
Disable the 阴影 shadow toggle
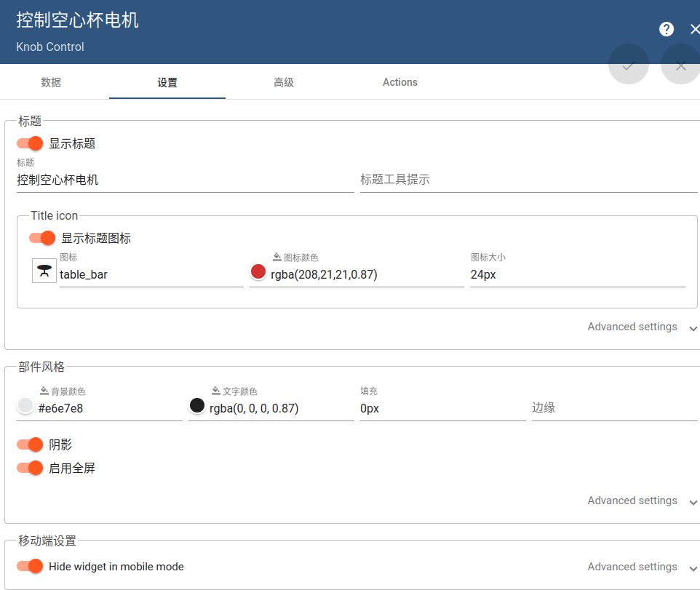tap(30, 445)
